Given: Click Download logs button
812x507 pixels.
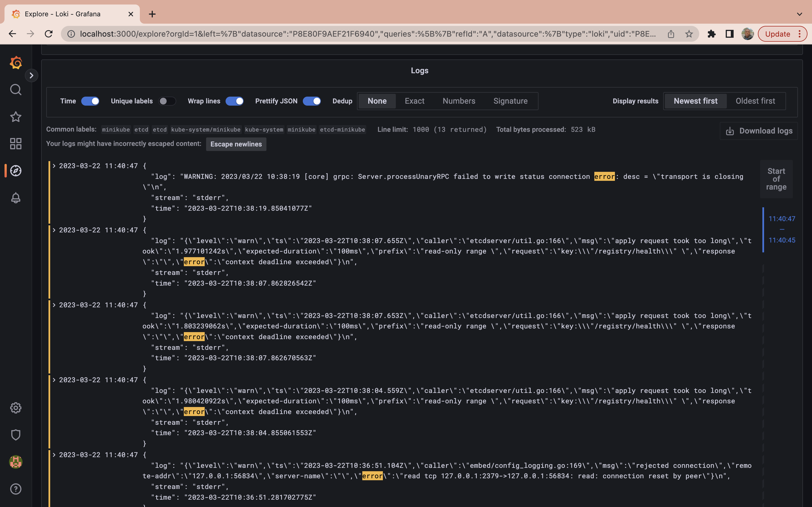Looking at the screenshot, I should pos(759,131).
